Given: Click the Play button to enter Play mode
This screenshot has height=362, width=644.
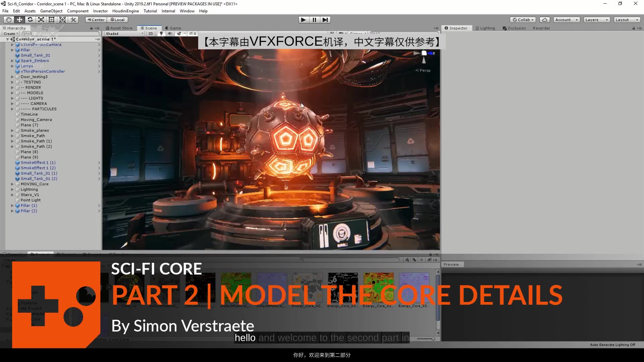Looking at the screenshot, I should click(303, 20).
